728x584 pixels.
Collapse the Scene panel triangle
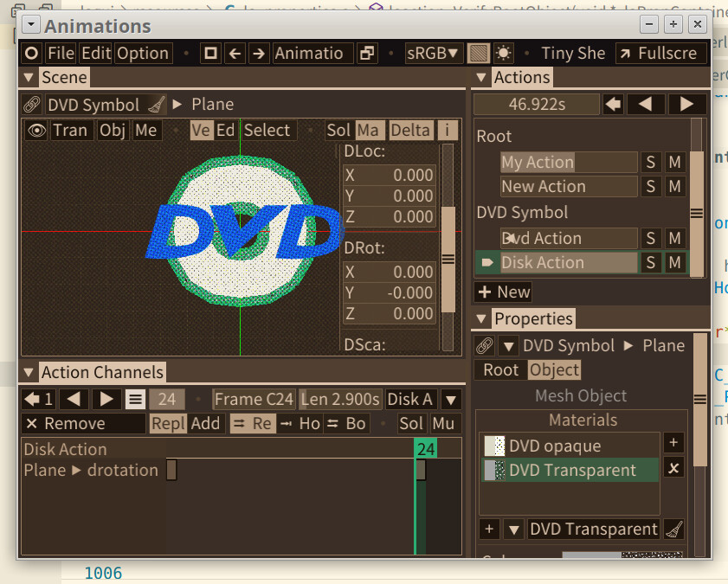pos(29,78)
